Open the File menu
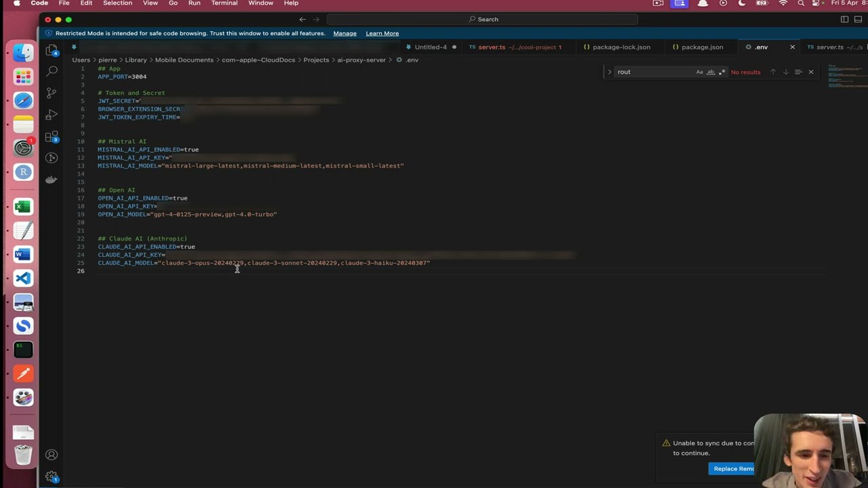The image size is (868, 488). pos(64,3)
